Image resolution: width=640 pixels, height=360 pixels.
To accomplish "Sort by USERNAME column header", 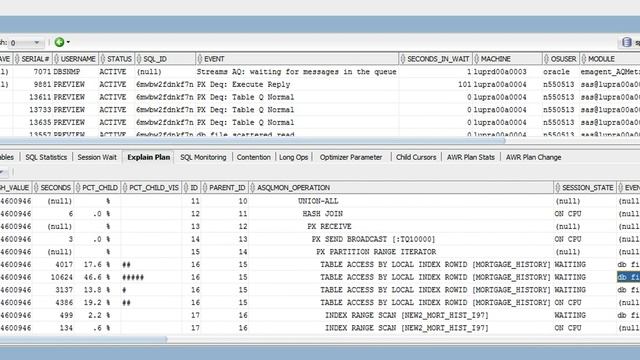I will coord(75,59).
